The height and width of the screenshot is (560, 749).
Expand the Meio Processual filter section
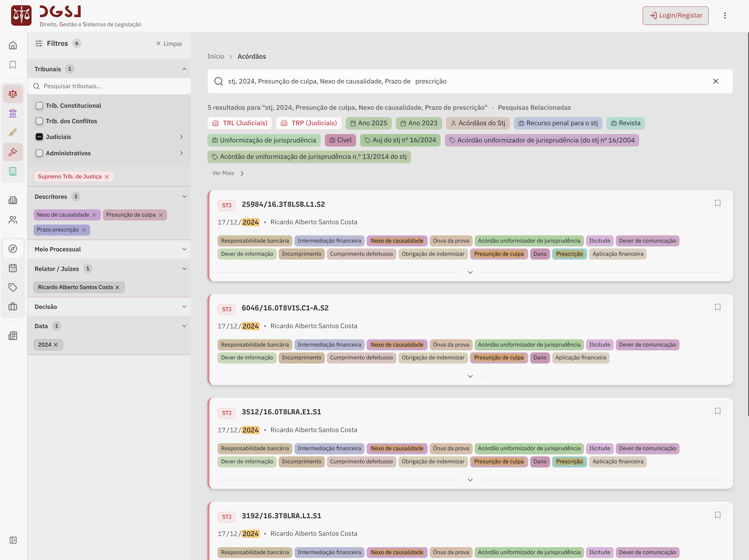[x=184, y=249]
